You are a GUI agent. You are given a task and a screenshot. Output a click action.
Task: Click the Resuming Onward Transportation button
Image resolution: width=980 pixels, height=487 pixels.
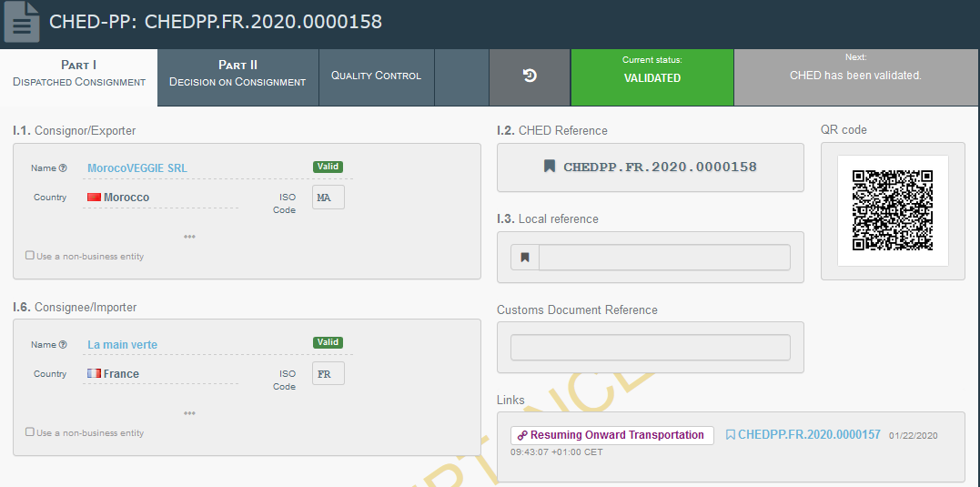[x=611, y=436]
